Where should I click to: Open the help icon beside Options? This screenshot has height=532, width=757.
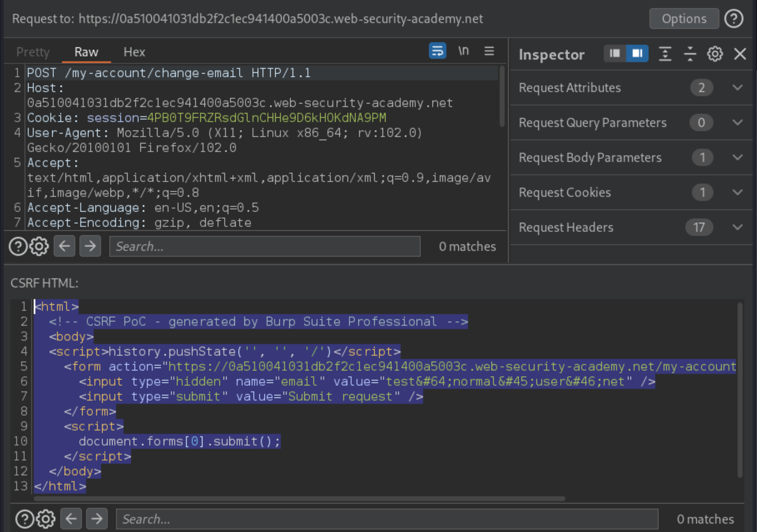coord(734,19)
